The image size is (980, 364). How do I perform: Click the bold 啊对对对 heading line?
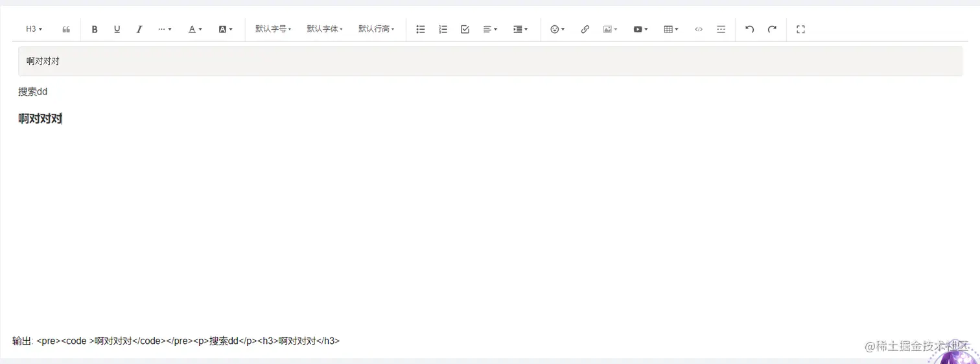[40, 119]
